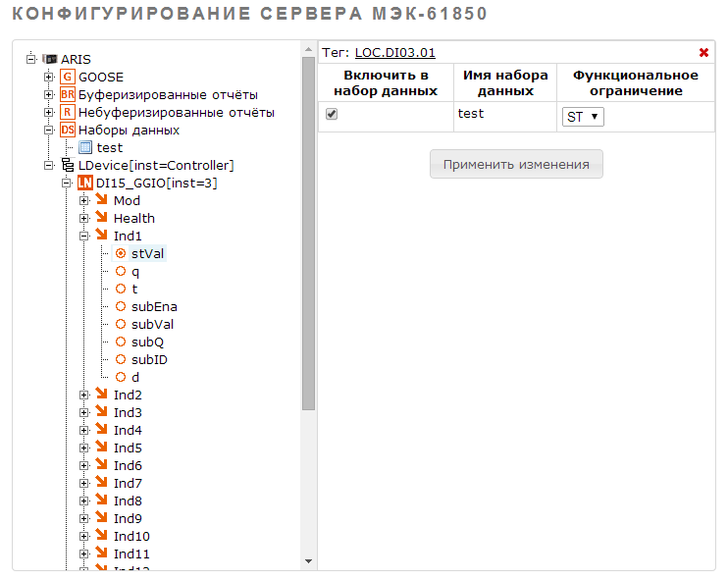Click the 'DS' data sets icon

click(68, 130)
